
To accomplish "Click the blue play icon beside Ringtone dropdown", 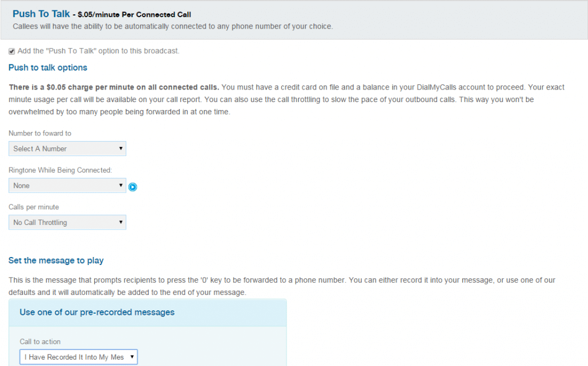I will 133,186.
